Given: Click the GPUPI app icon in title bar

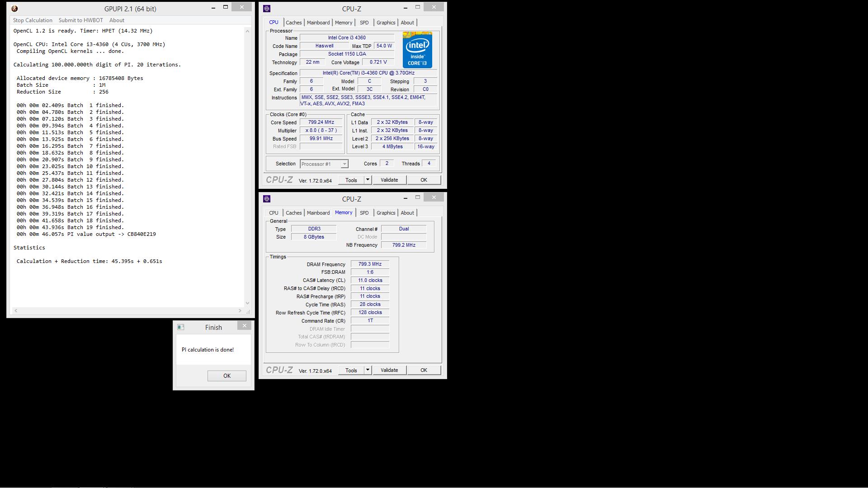Looking at the screenshot, I should (14, 9).
